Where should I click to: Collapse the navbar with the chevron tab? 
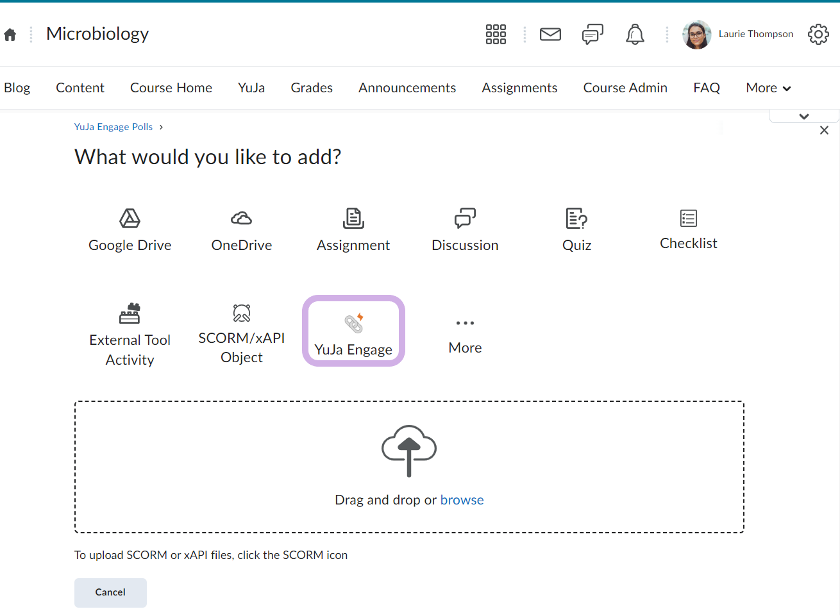(804, 116)
